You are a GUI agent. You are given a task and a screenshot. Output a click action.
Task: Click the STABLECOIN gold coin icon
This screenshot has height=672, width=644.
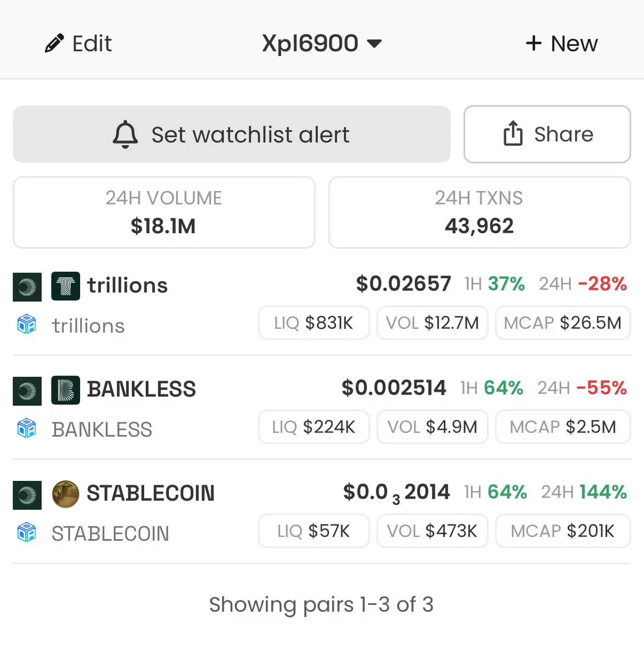tap(66, 494)
